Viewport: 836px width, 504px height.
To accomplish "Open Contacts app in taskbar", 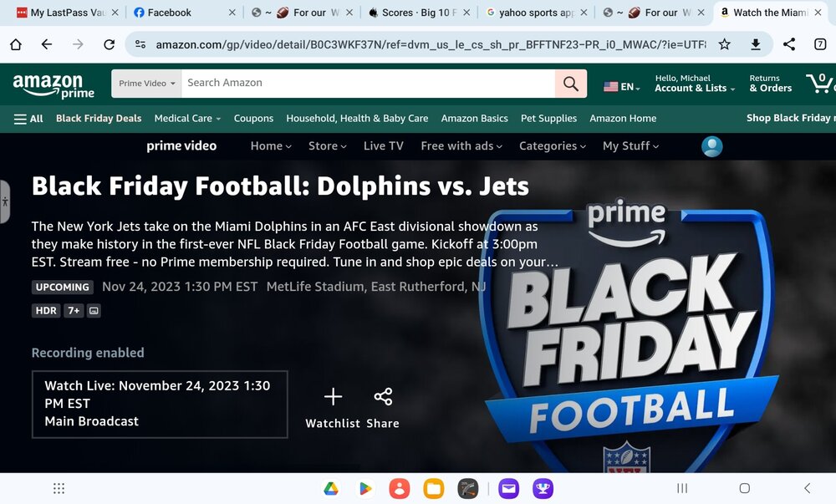I will 400,488.
